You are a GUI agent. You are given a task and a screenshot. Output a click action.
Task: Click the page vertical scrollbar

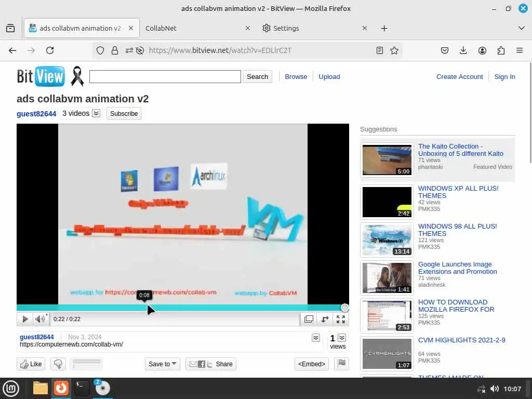click(x=530, y=112)
